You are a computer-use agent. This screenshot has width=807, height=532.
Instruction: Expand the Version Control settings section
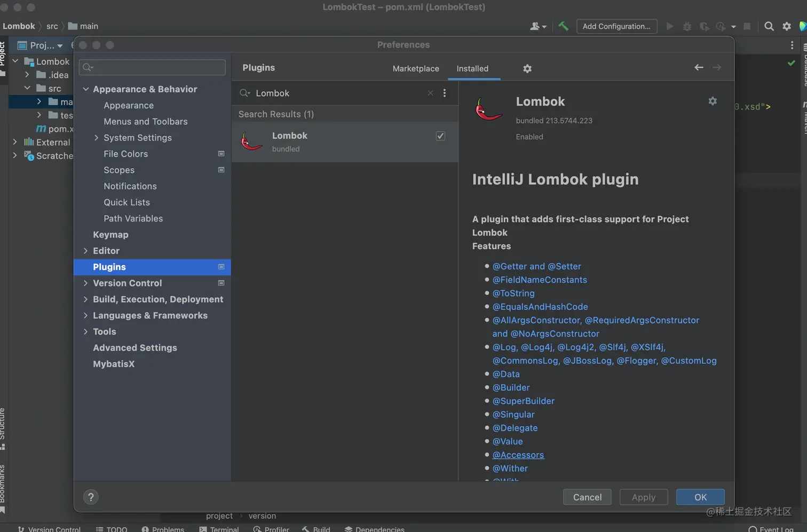85,283
